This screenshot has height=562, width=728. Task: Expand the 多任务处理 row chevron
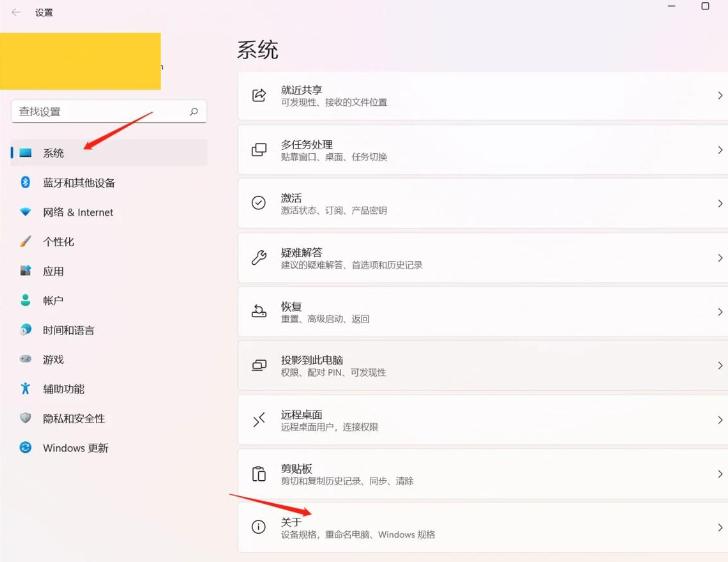click(x=720, y=150)
